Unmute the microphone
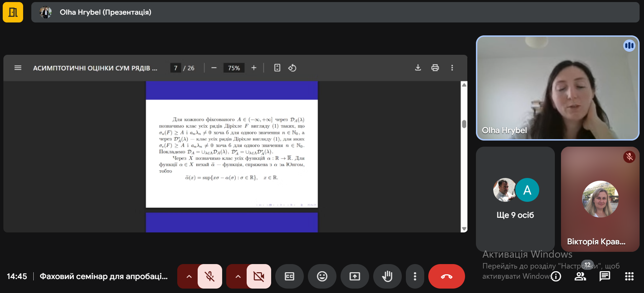Image resolution: width=644 pixels, height=293 pixels. [210, 276]
